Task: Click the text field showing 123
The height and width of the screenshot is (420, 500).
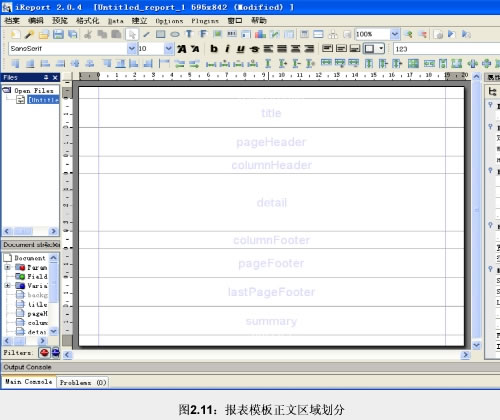Action: click(x=447, y=49)
